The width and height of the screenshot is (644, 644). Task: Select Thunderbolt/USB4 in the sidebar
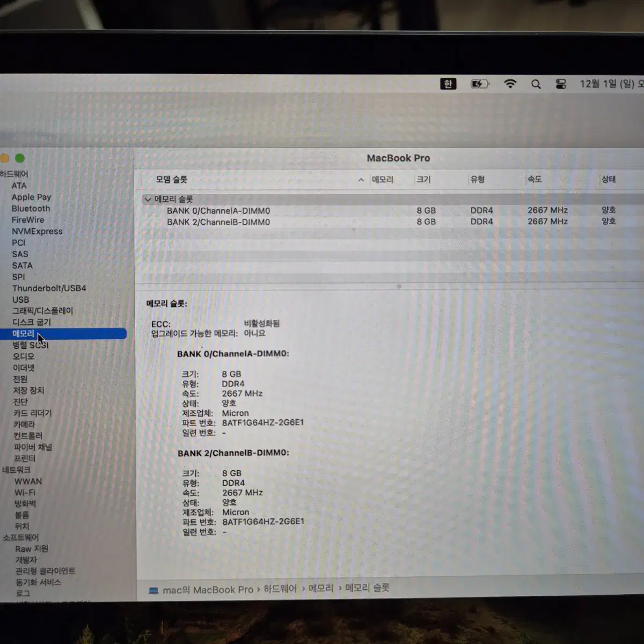pos(49,288)
